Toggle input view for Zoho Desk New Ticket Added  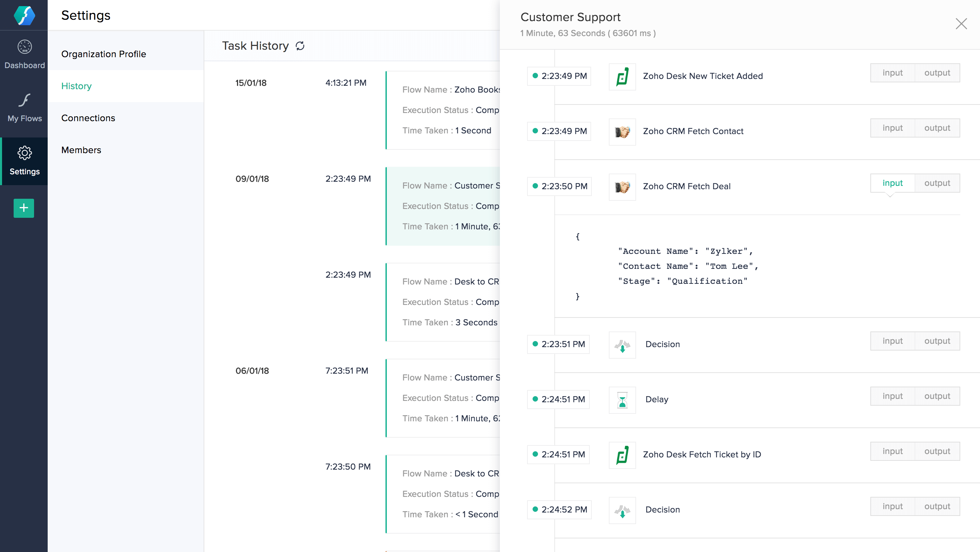(x=892, y=72)
